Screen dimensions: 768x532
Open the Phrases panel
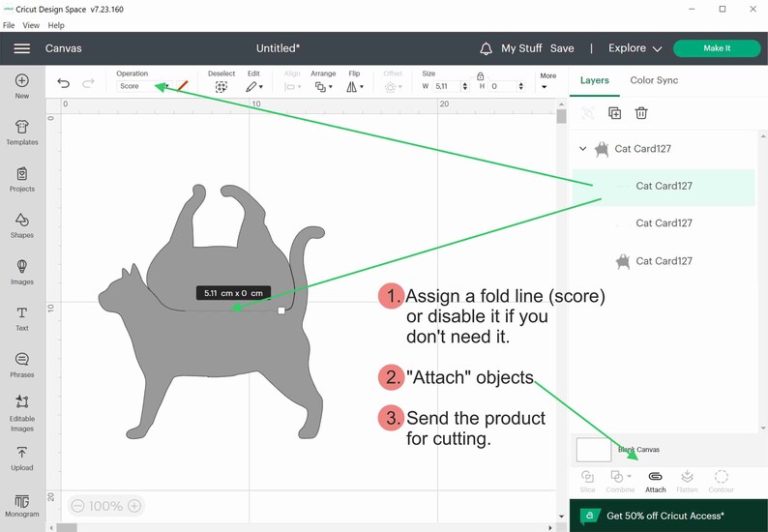coord(22,366)
